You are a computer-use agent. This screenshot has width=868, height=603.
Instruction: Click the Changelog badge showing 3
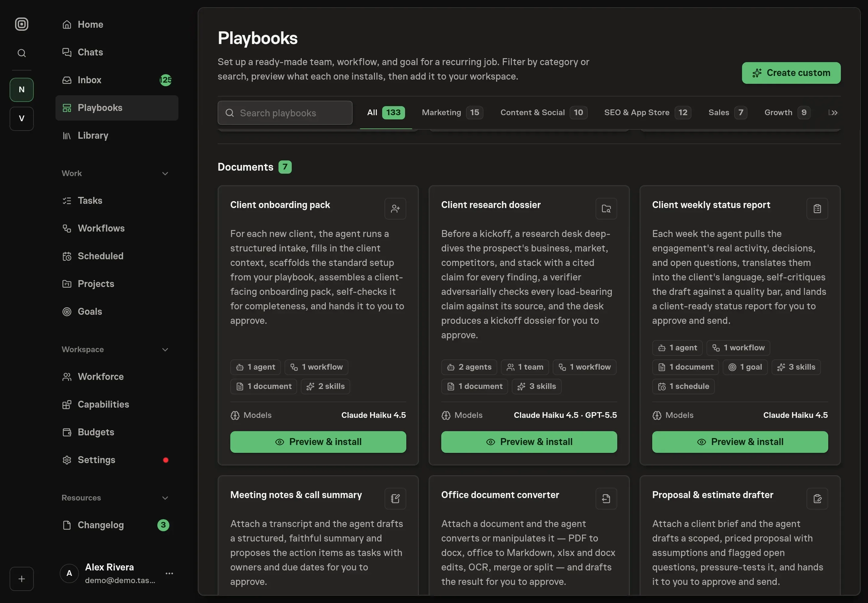(x=163, y=525)
